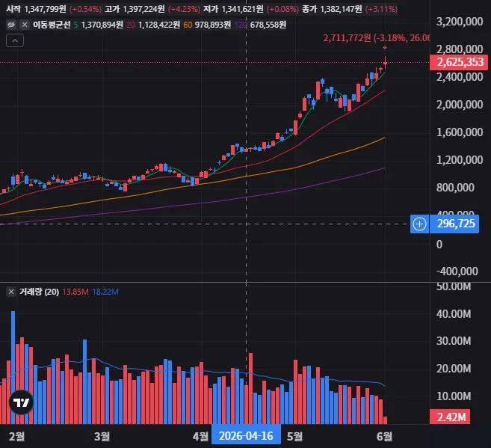Click the 6월 label on time axis

coord(384,436)
